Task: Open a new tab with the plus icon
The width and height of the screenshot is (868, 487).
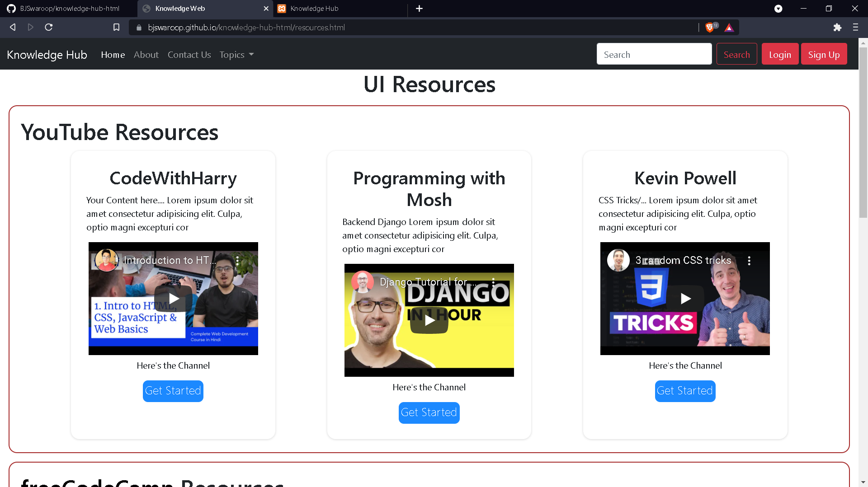Action: pyautogui.click(x=419, y=9)
